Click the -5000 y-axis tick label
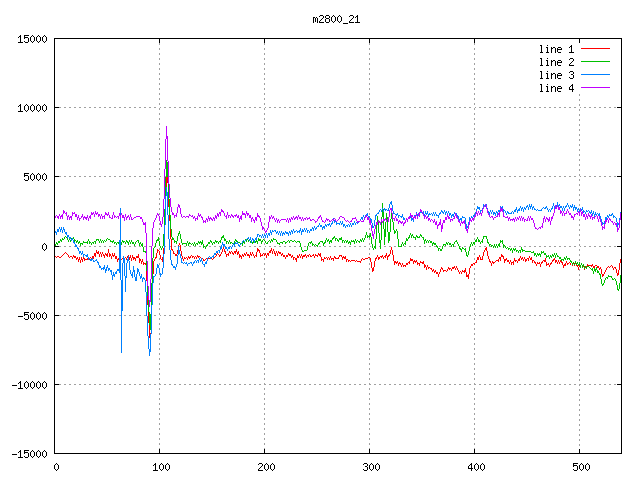This screenshot has width=640, height=480. (33, 315)
